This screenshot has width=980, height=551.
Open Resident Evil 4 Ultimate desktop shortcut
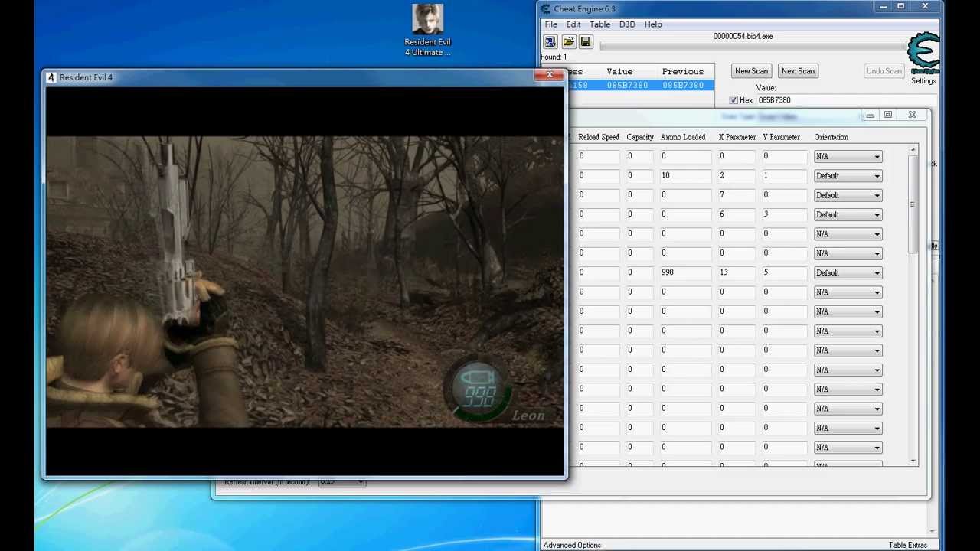pyautogui.click(x=427, y=31)
